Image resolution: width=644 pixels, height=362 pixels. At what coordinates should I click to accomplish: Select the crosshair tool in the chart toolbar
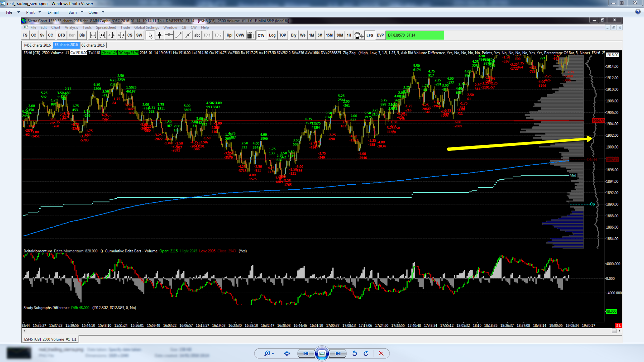tap(160, 35)
